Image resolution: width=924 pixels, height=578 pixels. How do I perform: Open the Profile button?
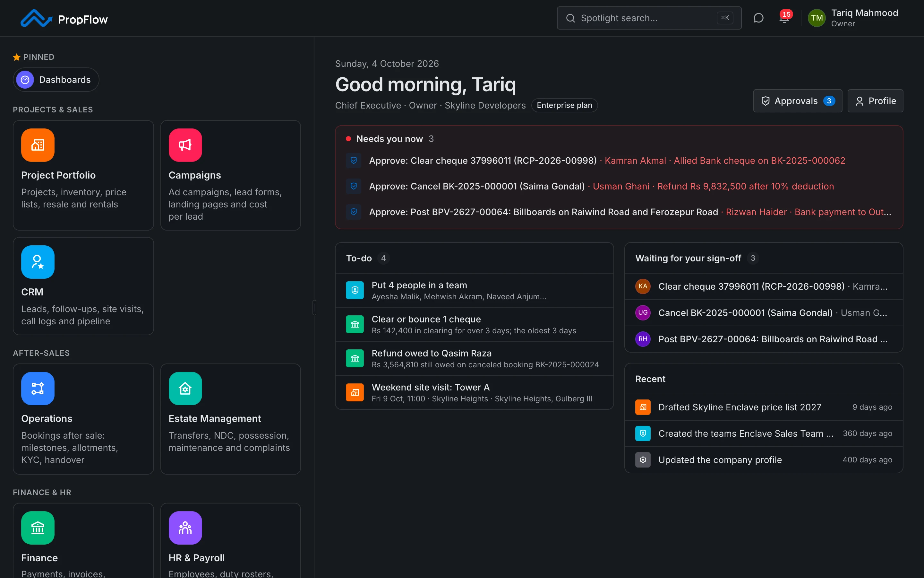click(875, 101)
